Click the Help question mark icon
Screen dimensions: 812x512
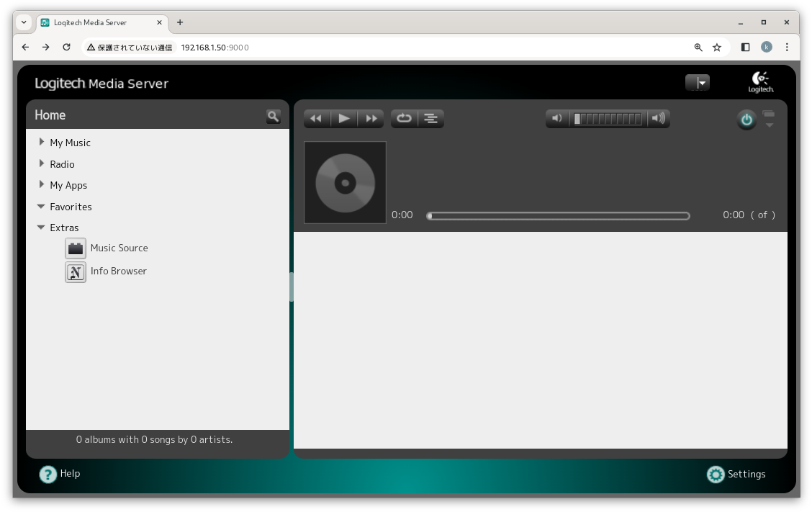(x=48, y=474)
